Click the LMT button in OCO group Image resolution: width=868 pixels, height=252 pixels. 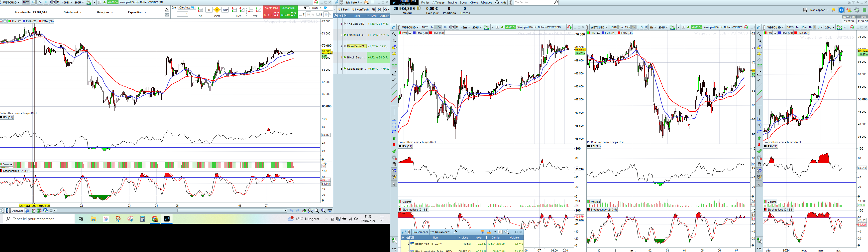[x=209, y=10]
